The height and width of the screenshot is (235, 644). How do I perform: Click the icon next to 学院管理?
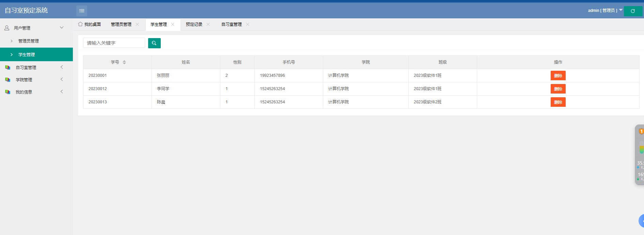click(7, 80)
